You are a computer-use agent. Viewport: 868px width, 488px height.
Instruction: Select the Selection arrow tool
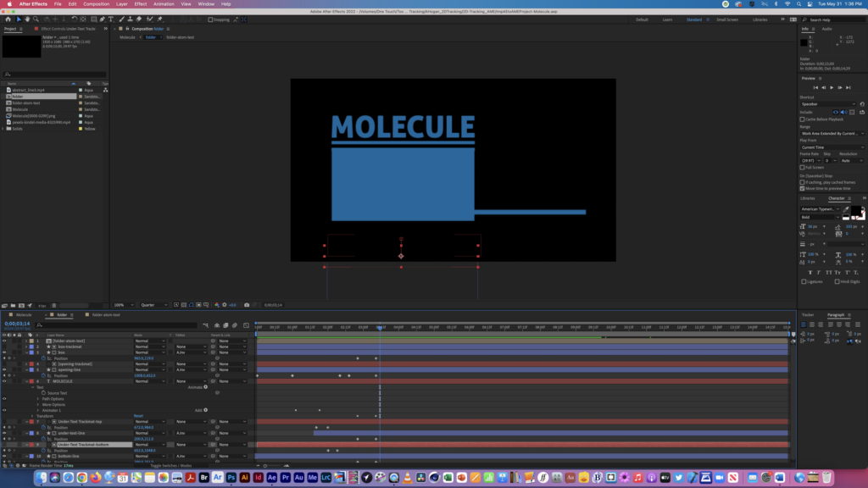(x=19, y=19)
